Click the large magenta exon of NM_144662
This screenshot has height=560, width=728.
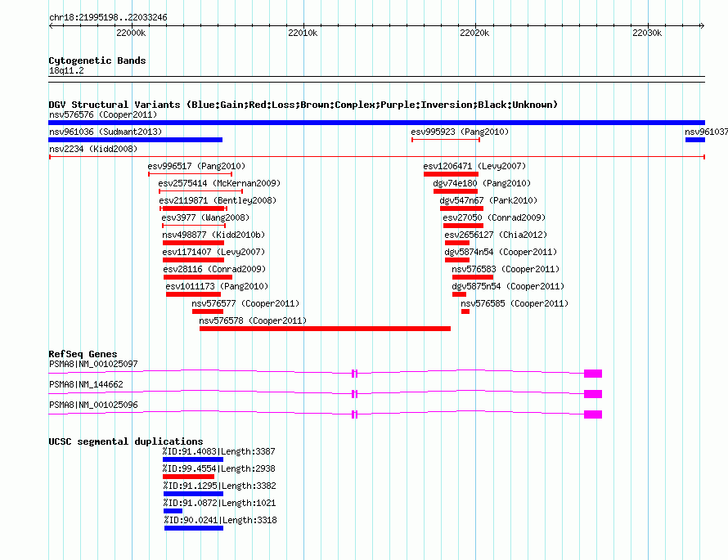pyautogui.click(x=593, y=394)
